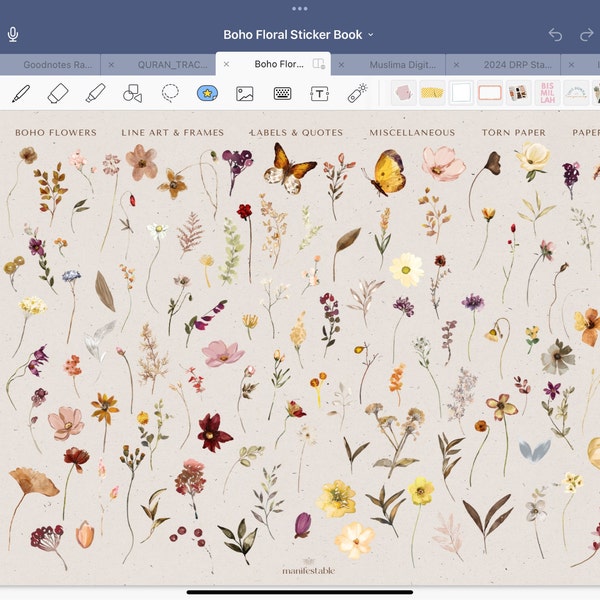Switch to the Muslima Digit... tab
The height and width of the screenshot is (600, 600).
[x=403, y=65]
